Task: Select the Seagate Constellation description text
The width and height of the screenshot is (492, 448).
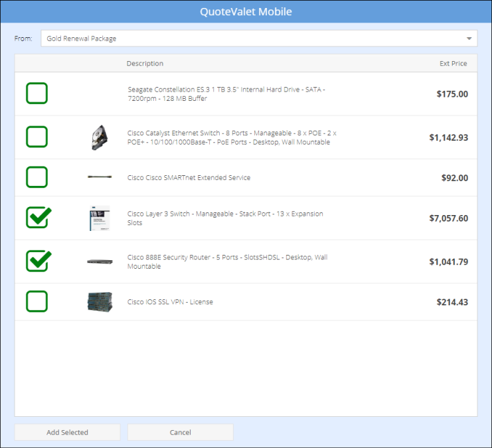Action: point(226,94)
